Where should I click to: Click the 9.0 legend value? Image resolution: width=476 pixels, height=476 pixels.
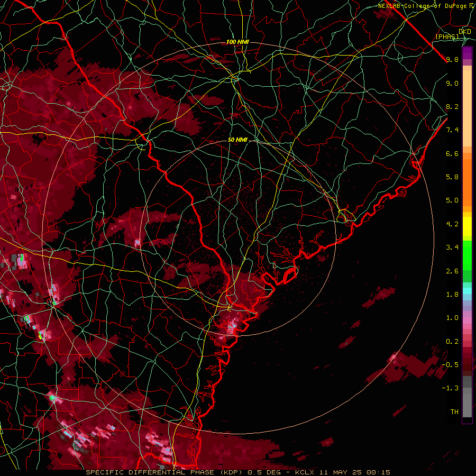(452, 83)
